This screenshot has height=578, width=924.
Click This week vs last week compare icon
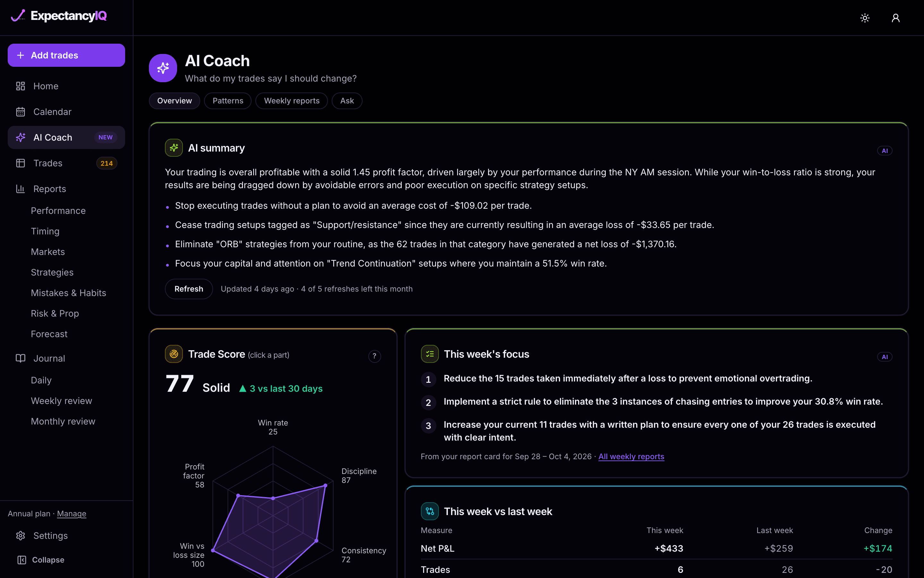(430, 512)
